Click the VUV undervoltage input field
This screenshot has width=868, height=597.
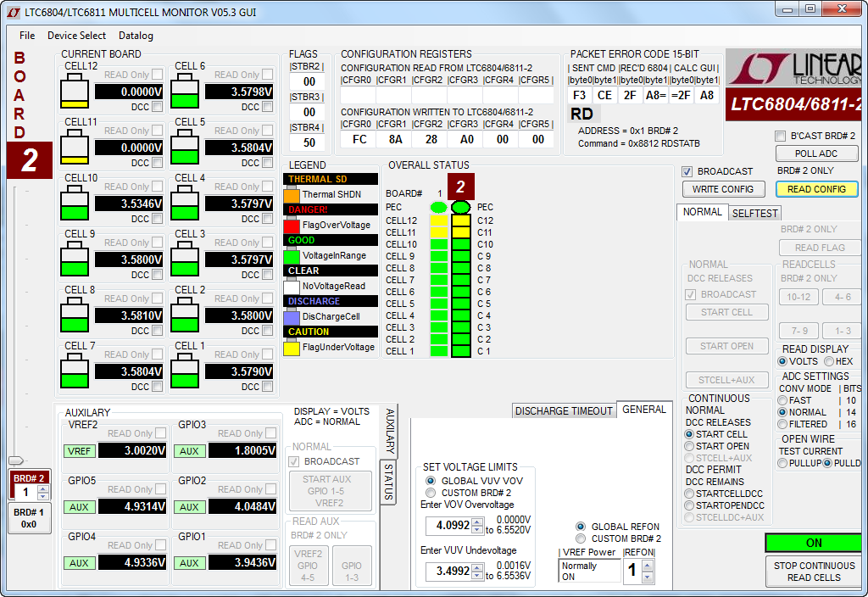click(448, 571)
